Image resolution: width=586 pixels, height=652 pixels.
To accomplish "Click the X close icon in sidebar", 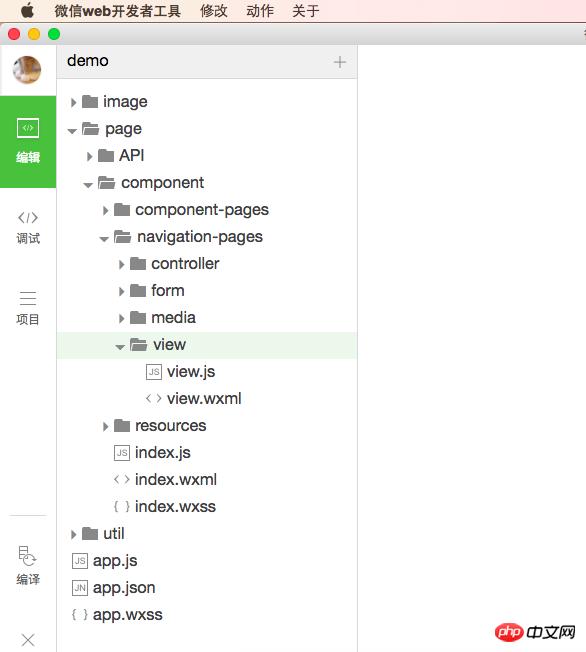I will [x=28, y=640].
